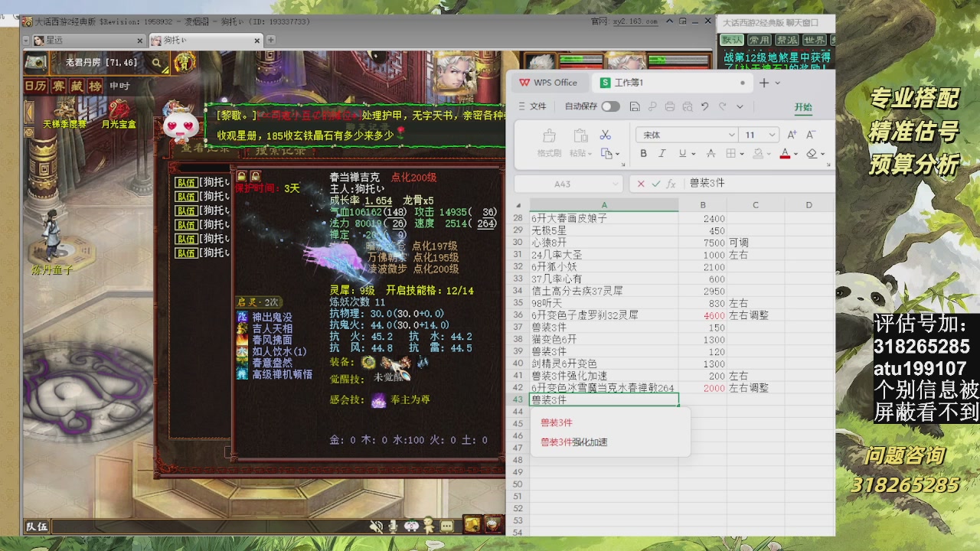Click the 帮派 chat channel tab
This screenshot has width=980, height=551.
pyautogui.click(x=787, y=40)
